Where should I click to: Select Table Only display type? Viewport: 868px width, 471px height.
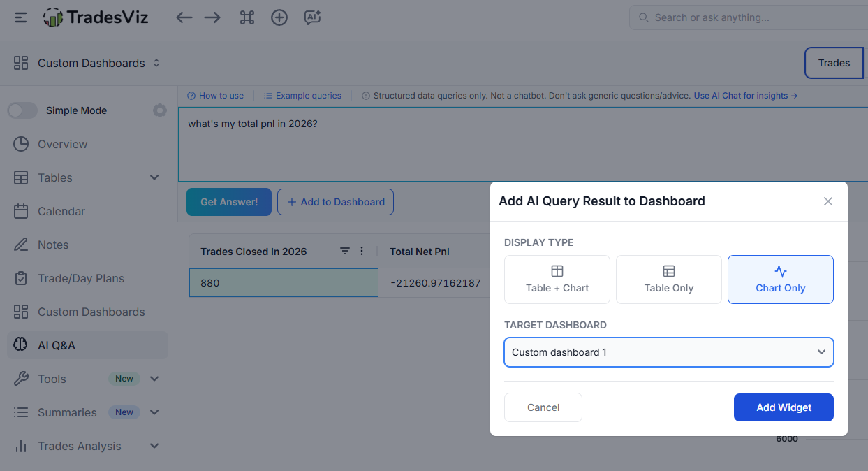pos(668,280)
